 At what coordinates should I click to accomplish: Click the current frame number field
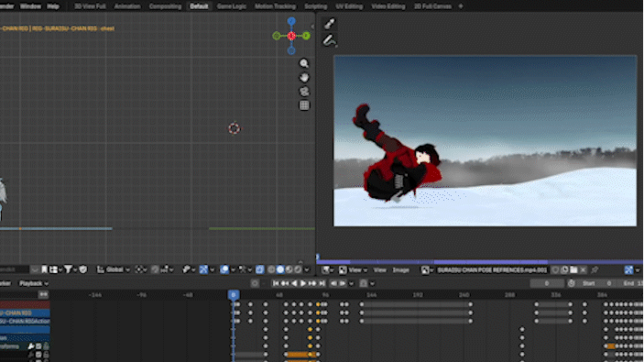click(x=547, y=283)
